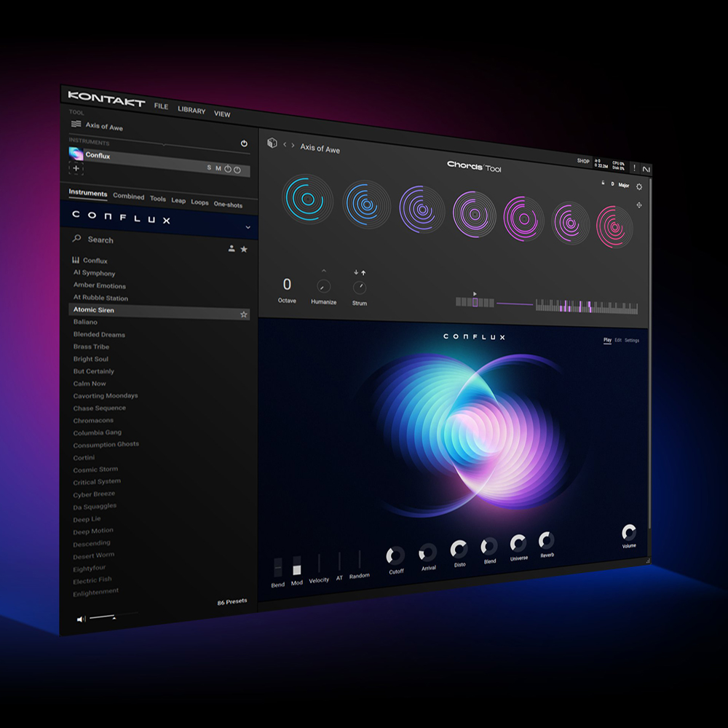
Task: Open the root key D dropdown
Action: 612,184
